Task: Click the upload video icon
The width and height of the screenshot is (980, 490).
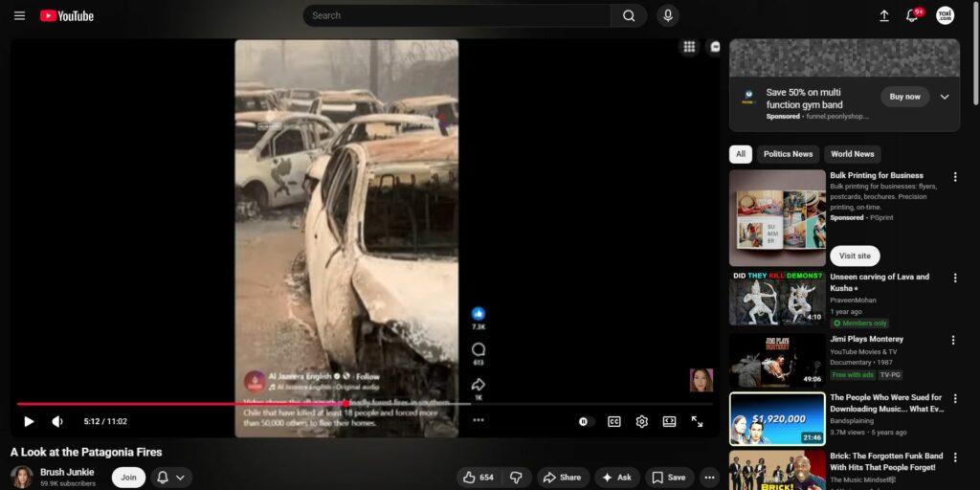Action: [883, 16]
